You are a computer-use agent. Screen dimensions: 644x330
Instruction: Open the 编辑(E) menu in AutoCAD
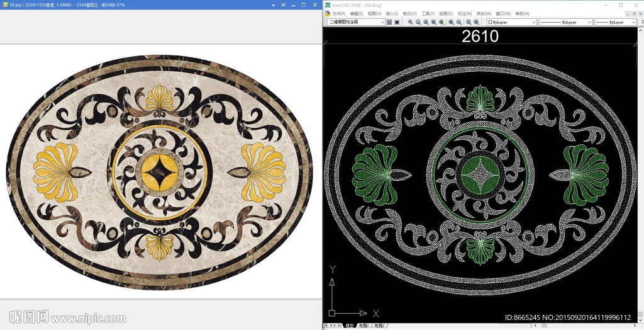pyautogui.click(x=357, y=14)
